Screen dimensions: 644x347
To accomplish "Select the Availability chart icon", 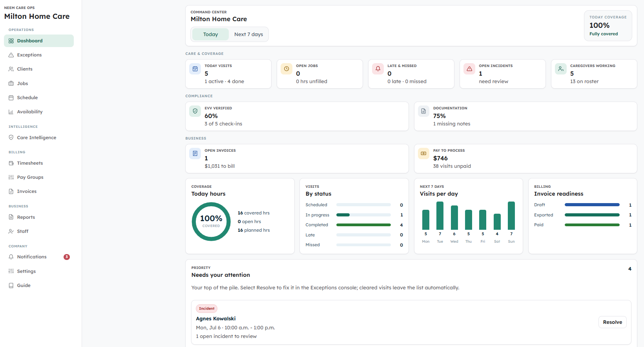I will tap(11, 112).
